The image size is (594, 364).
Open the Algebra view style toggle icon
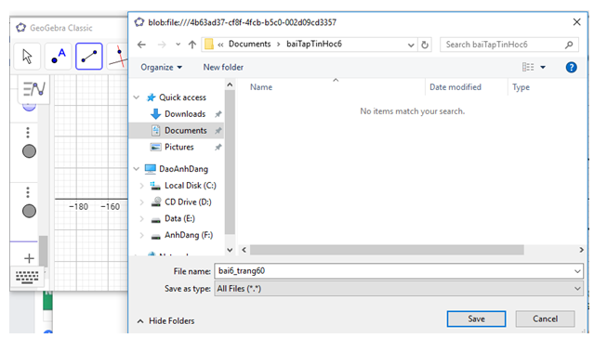click(33, 89)
